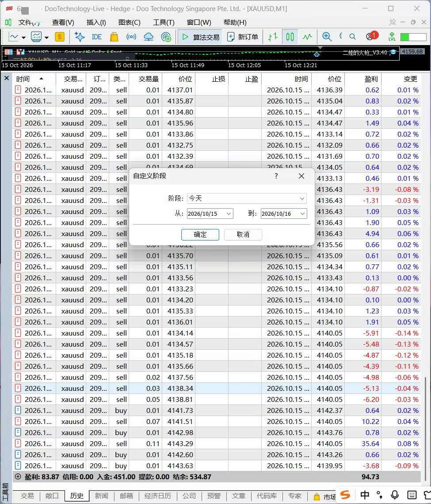This screenshot has height=504, width=431.
Task: Select the sell row with profit 35.64
Action: pyautogui.click(x=217, y=443)
